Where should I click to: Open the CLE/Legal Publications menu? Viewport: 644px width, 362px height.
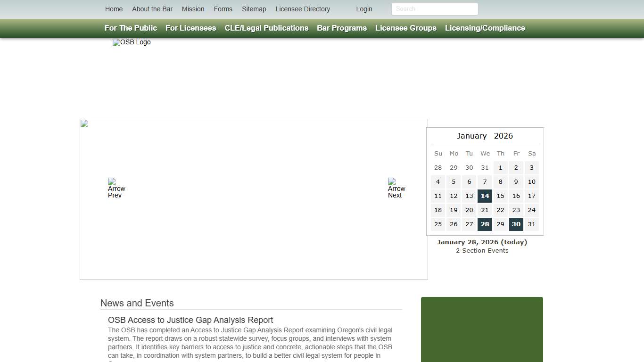[266, 28]
